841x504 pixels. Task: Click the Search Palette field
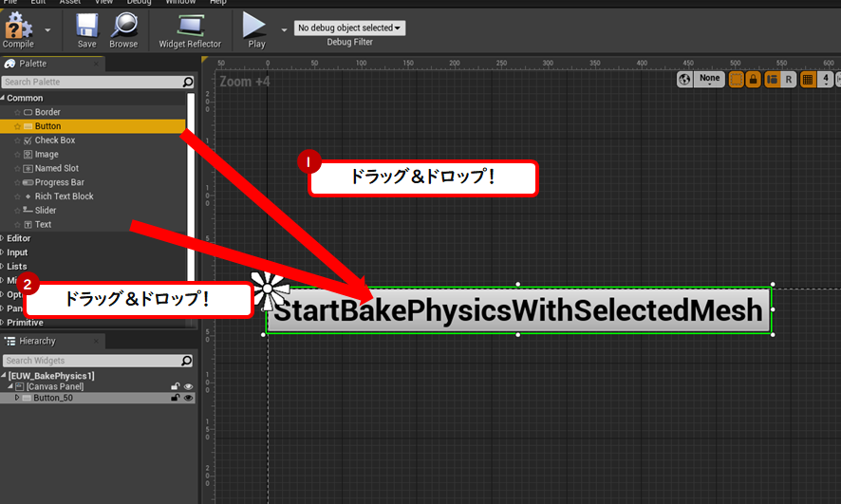(91, 82)
